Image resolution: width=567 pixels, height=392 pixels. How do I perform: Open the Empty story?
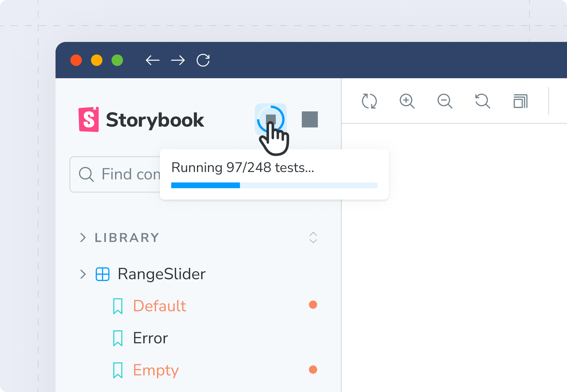pyautogui.click(x=156, y=370)
